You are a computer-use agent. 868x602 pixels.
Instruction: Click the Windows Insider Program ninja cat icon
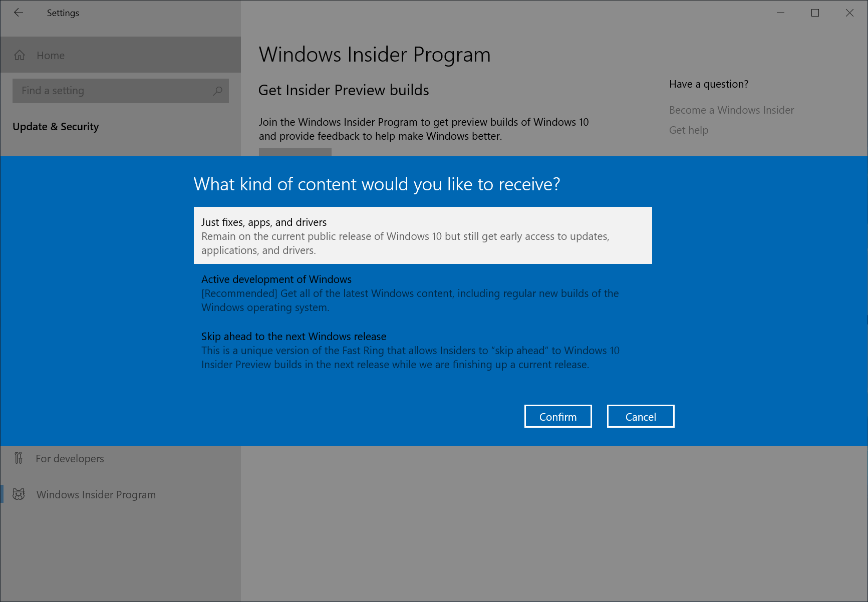(19, 494)
